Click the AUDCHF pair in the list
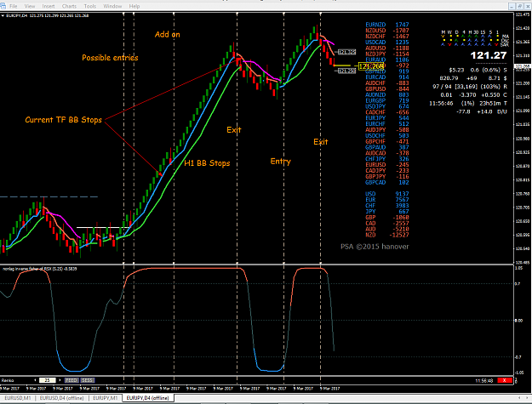Viewport: 532px width, 404px height. click(x=375, y=83)
